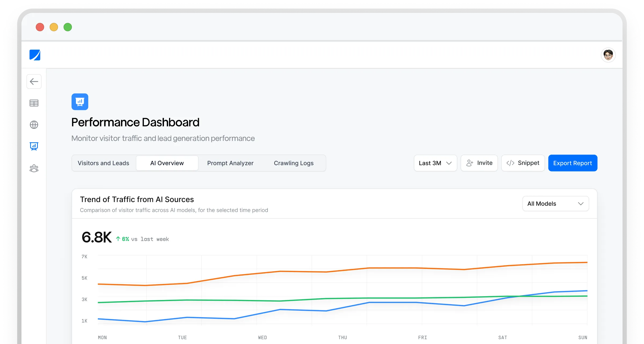This screenshot has height=344, width=644.
Task: Click the Export Report button
Action: click(x=573, y=163)
